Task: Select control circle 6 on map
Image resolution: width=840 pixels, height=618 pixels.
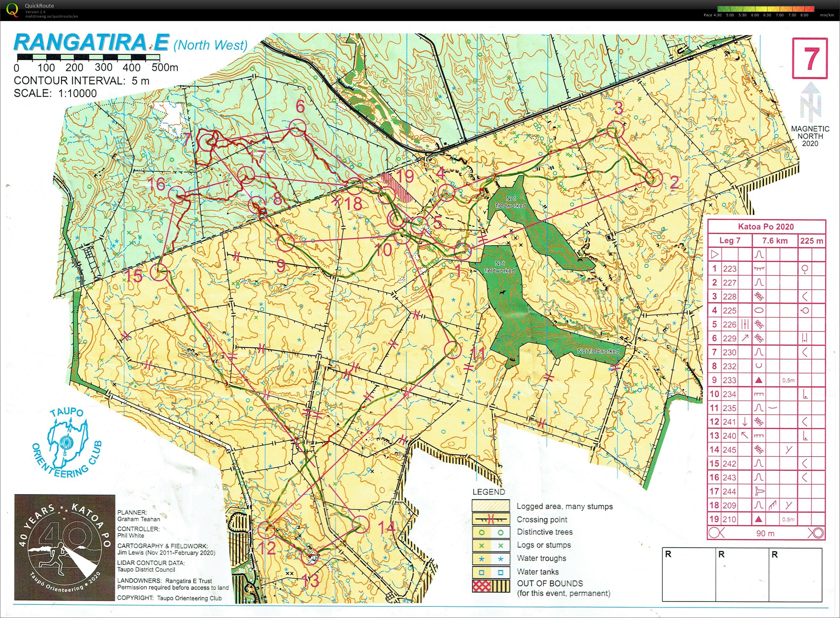Action: pyautogui.click(x=298, y=127)
